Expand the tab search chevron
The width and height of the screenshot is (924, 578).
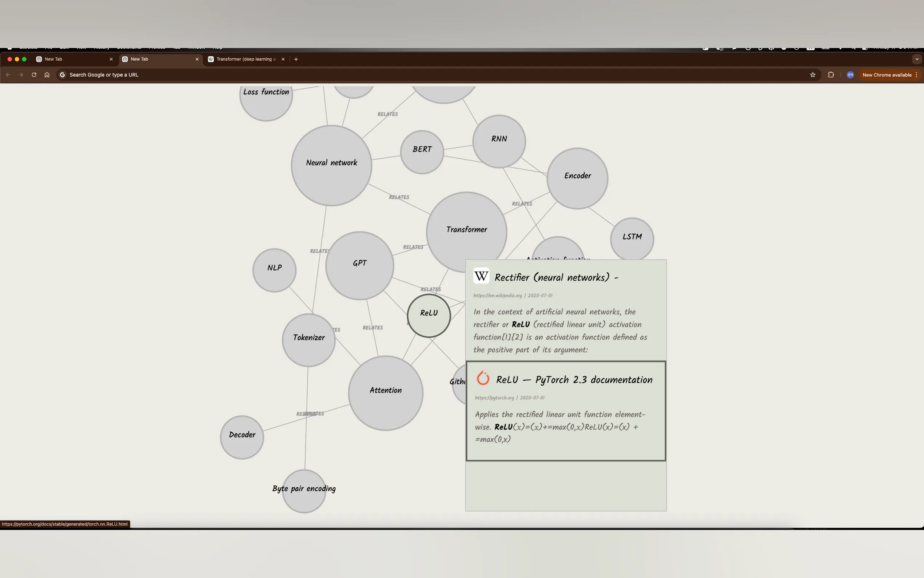click(x=917, y=59)
